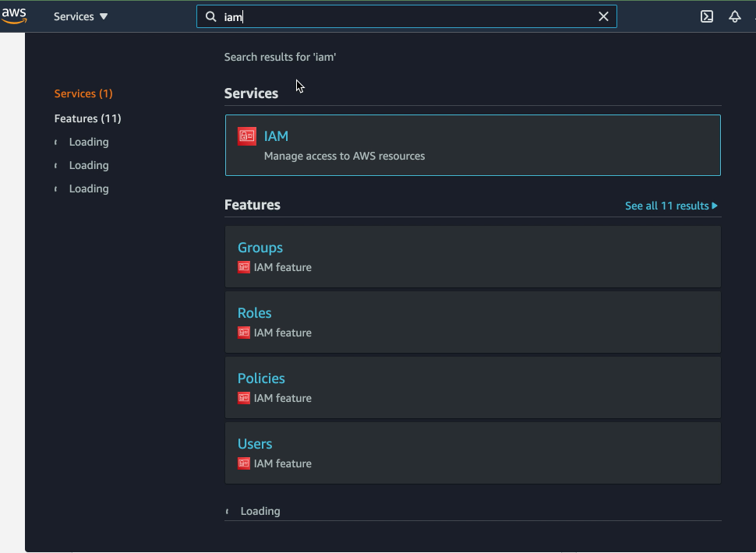Open the Policies IAM feature
This screenshot has width=756, height=553.
261,379
